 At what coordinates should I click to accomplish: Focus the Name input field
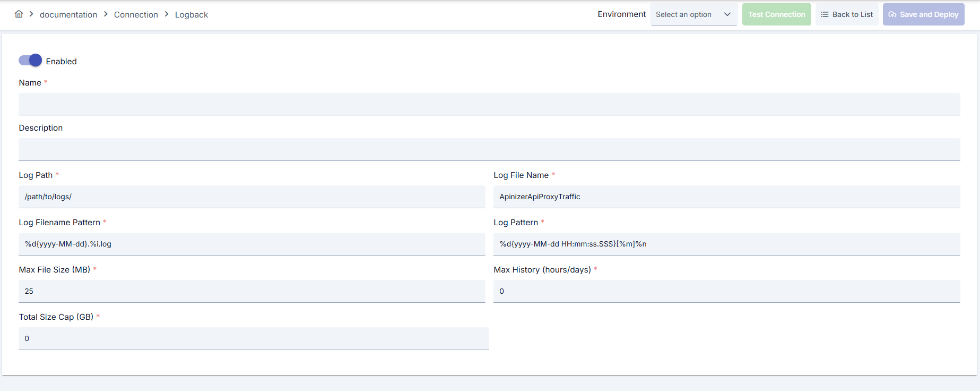pyautogui.click(x=489, y=104)
